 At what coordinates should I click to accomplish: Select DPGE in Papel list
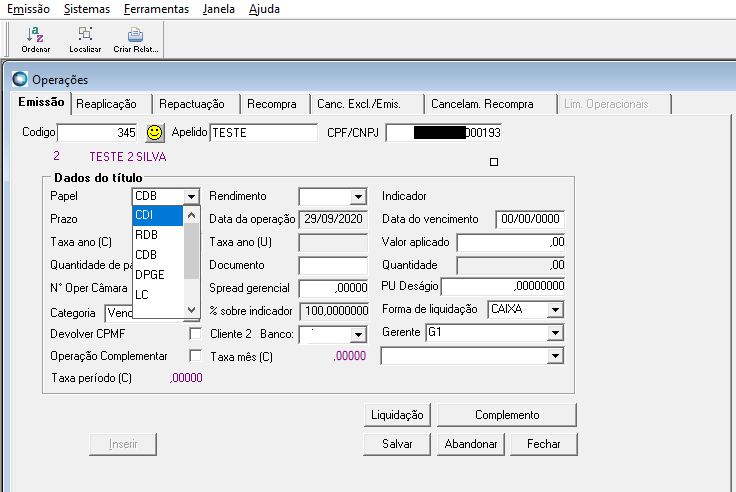coord(158,275)
